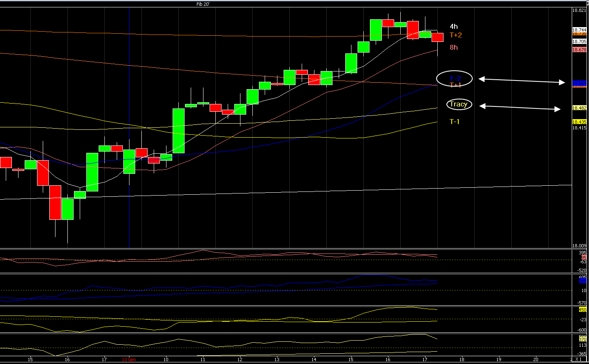Viewport: 589px width, 364px height.
Task: Click the -600 value on third indicator scale
Action: click(582, 330)
